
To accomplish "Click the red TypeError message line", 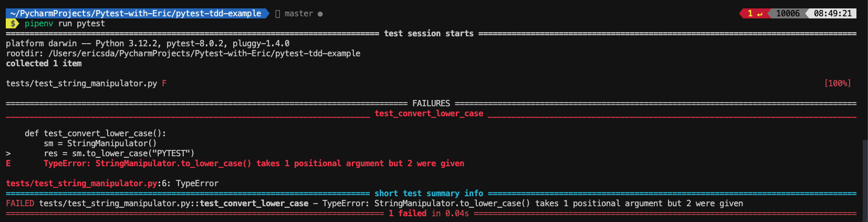I will pyautogui.click(x=254, y=164).
